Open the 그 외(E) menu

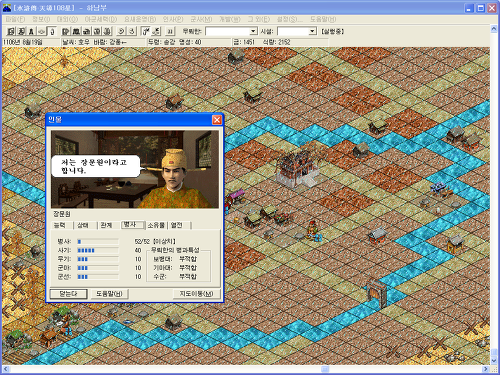(259, 19)
